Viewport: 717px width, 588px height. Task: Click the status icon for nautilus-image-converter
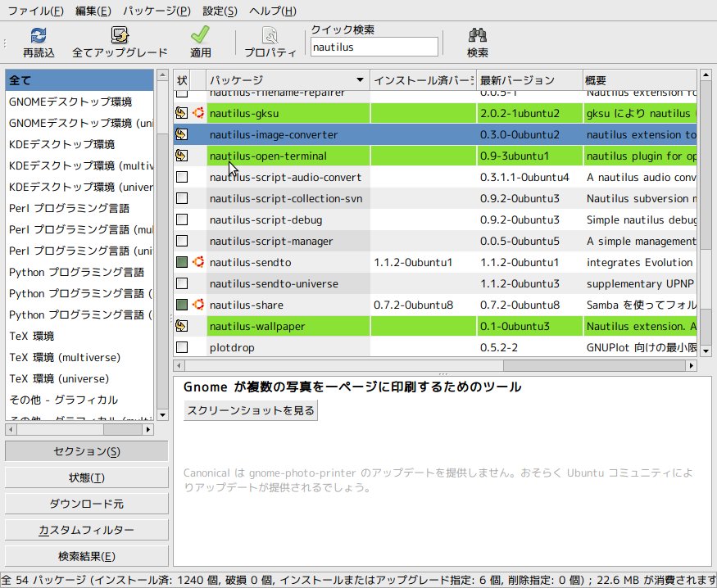tap(182, 134)
